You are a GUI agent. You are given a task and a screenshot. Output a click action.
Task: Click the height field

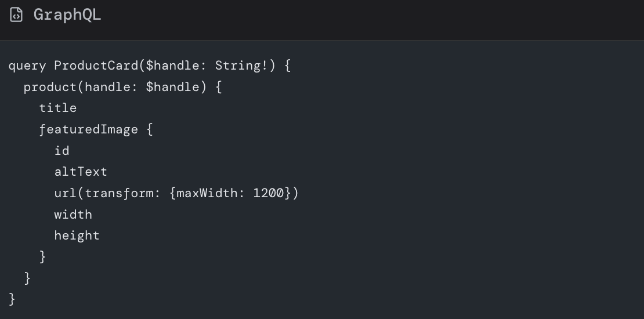point(77,235)
